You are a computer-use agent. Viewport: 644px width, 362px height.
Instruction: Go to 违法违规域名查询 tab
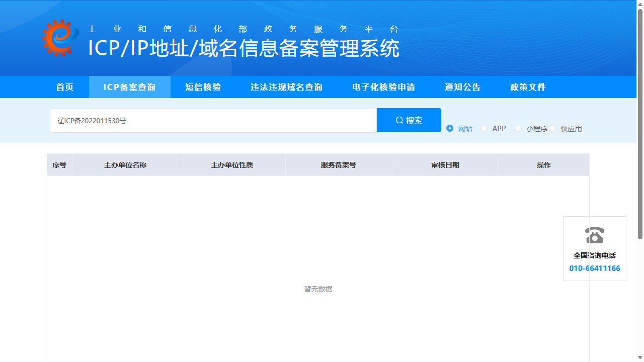(x=287, y=87)
